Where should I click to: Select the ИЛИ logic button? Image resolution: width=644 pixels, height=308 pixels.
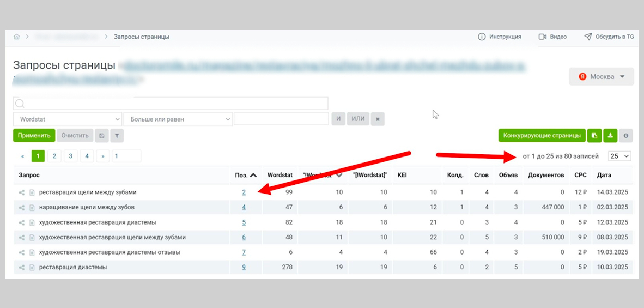pyautogui.click(x=358, y=119)
